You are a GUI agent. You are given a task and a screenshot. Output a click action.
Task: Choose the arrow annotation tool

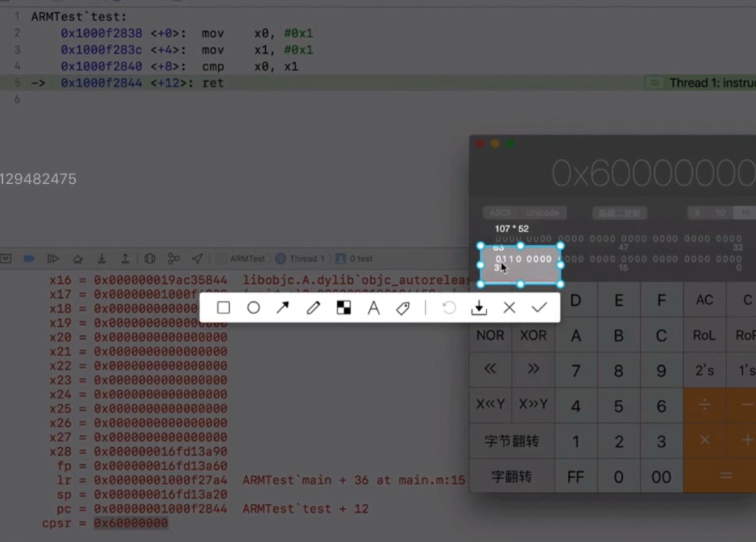[x=283, y=308]
